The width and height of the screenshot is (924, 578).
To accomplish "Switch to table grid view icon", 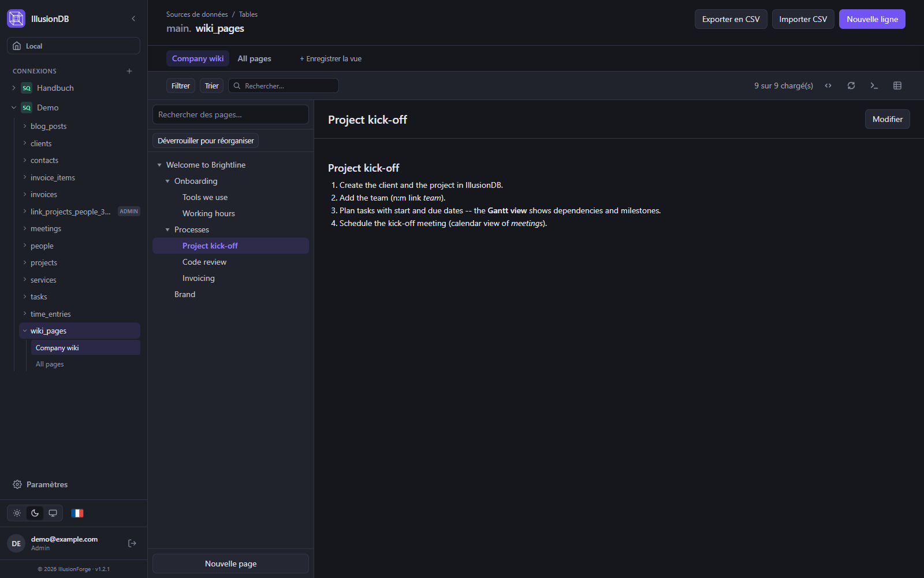I will point(897,86).
